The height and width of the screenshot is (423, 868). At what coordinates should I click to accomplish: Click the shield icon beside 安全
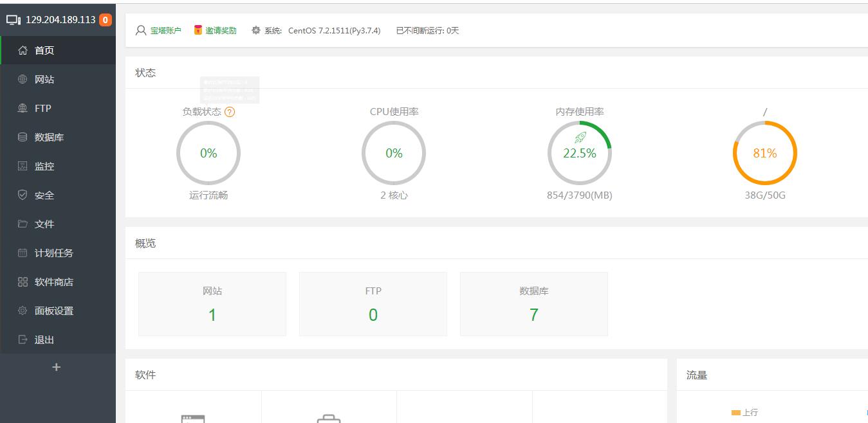23,195
